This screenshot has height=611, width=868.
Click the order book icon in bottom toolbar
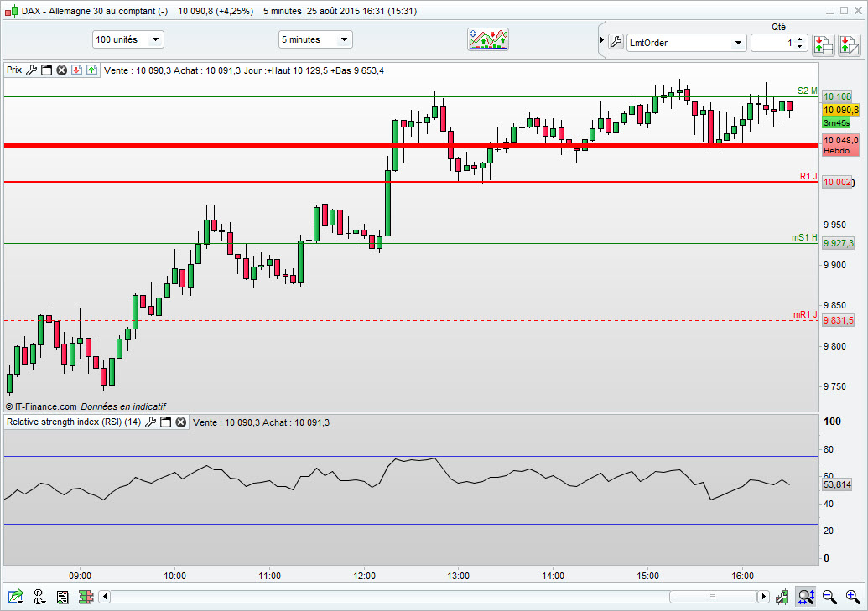coord(86,597)
